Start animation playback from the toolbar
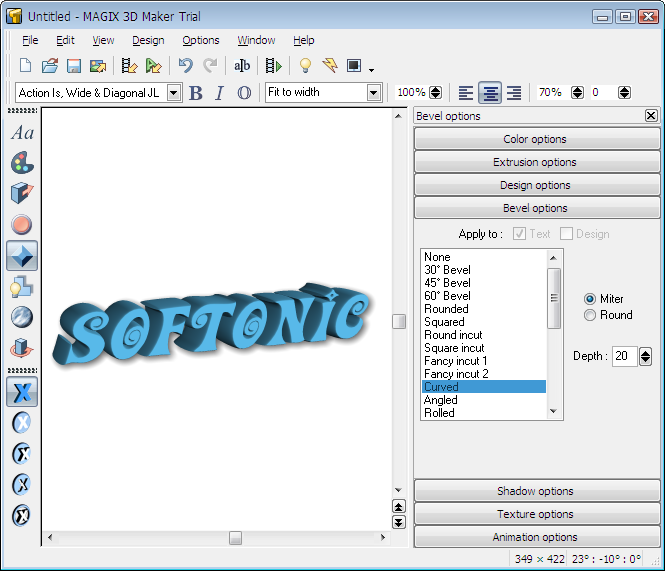 click(274, 66)
